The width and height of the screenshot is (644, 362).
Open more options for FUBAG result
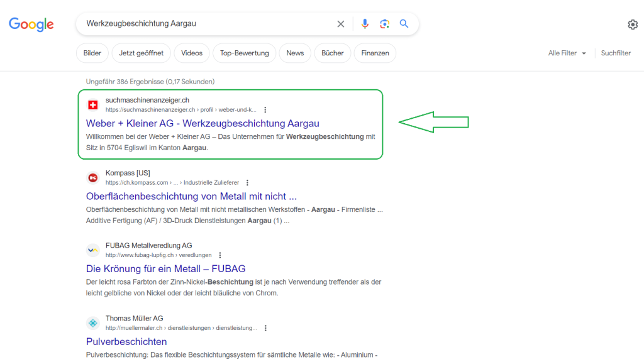(x=220, y=255)
